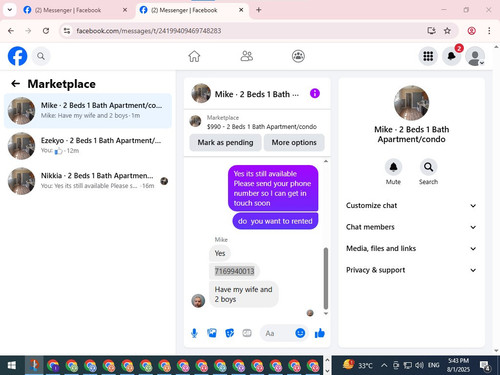View site information icon in address bar
Image resolution: width=500 pixels, height=375 pixels.
click(67, 31)
